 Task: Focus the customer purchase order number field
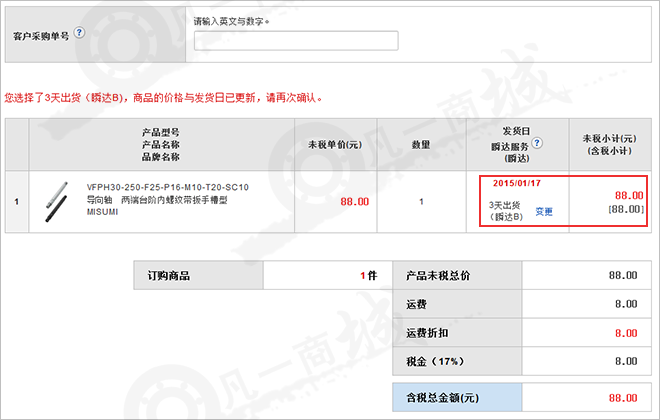click(x=296, y=40)
